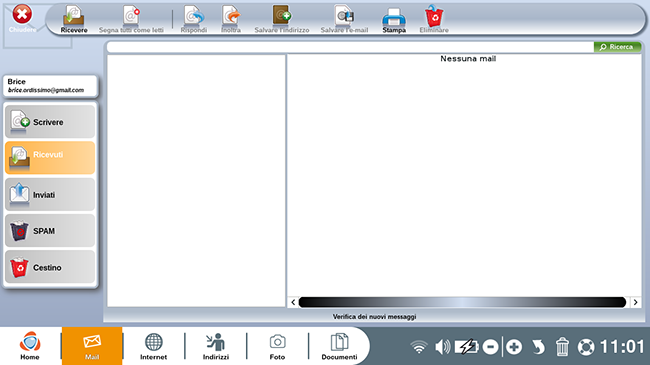This screenshot has height=365, width=650.
Task: Switch to the Indirizzi tab
Action: click(216, 346)
